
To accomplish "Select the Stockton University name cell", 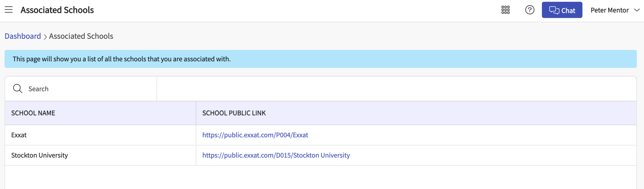I will [x=40, y=155].
